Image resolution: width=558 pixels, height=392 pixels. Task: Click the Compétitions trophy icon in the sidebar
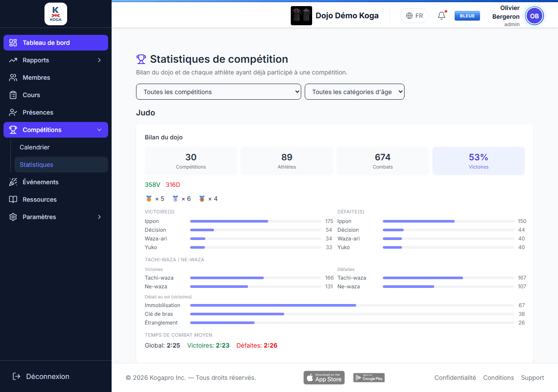point(13,130)
